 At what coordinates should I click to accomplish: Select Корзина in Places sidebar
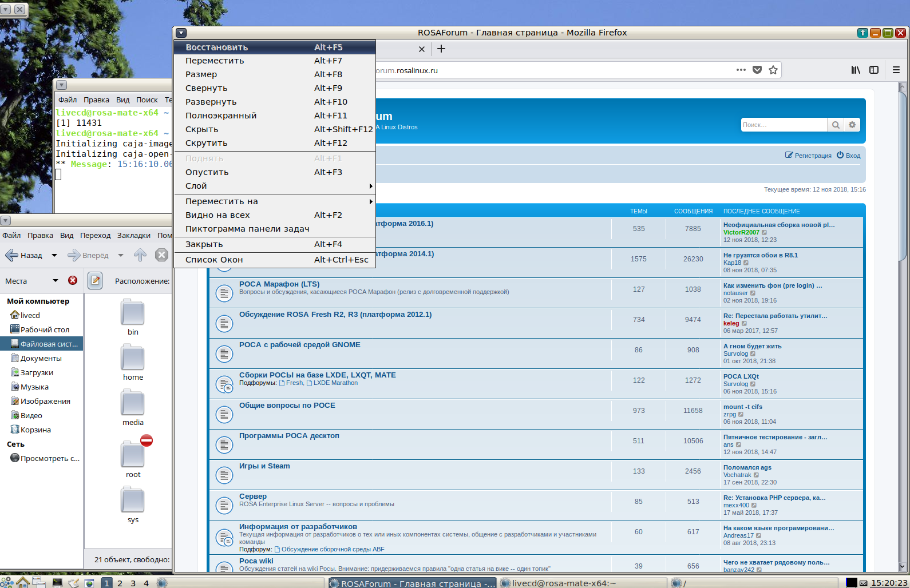[41, 430]
